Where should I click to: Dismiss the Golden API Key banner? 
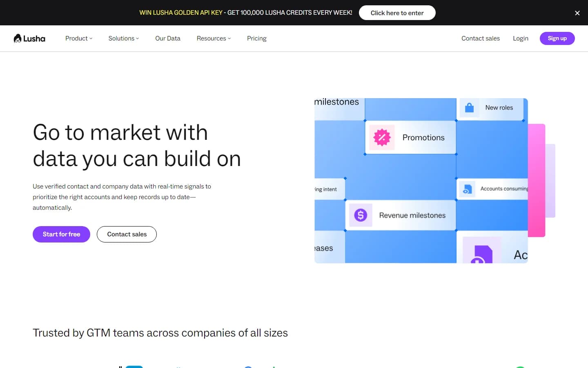(x=577, y=13)
